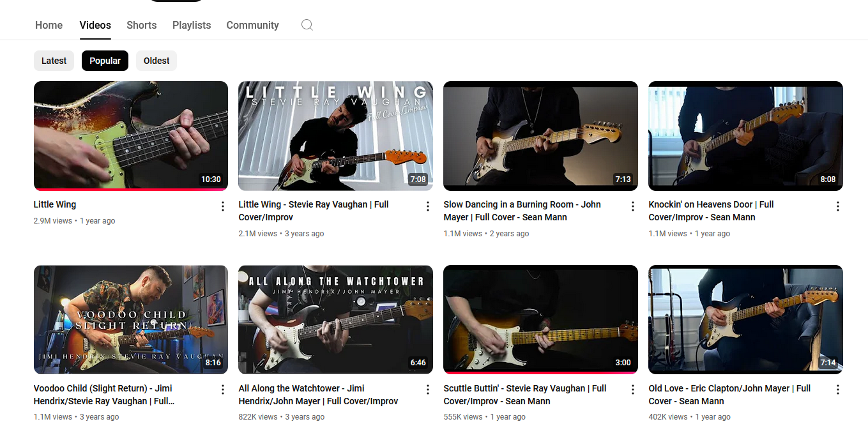The height and width of the screenshot is (440, 868).
Task: Click the '822K views • 3 years ago' text
Action: [282, 417]
